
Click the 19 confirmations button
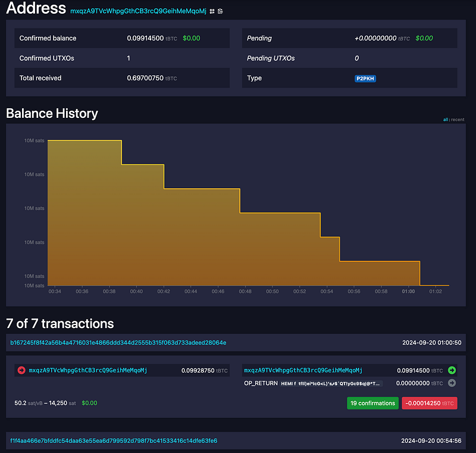pos(372,403)
